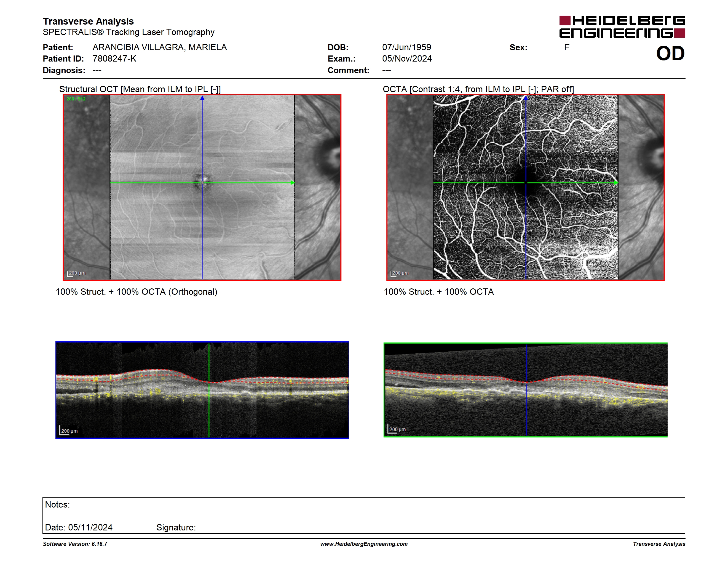The height and width of the screenshot is (563, 728).
Task: Click patient ID 7808247-K
Action: point(114,59)
